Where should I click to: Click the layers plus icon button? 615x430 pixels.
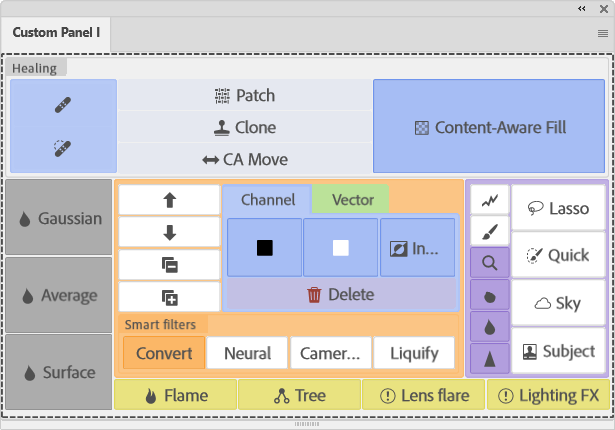pyautogui.click(x=169, y=297)
